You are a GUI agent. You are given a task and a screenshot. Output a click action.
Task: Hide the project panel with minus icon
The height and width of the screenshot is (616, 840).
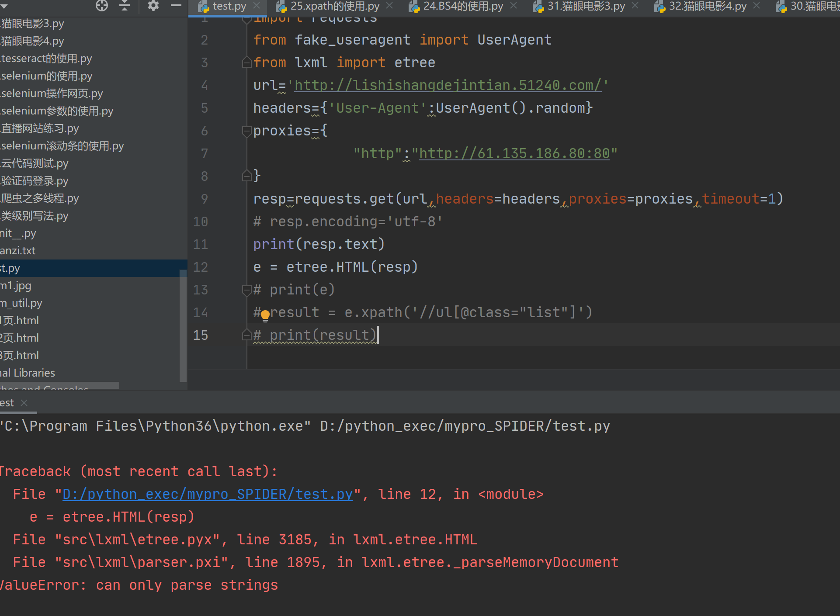pos(176,6)
